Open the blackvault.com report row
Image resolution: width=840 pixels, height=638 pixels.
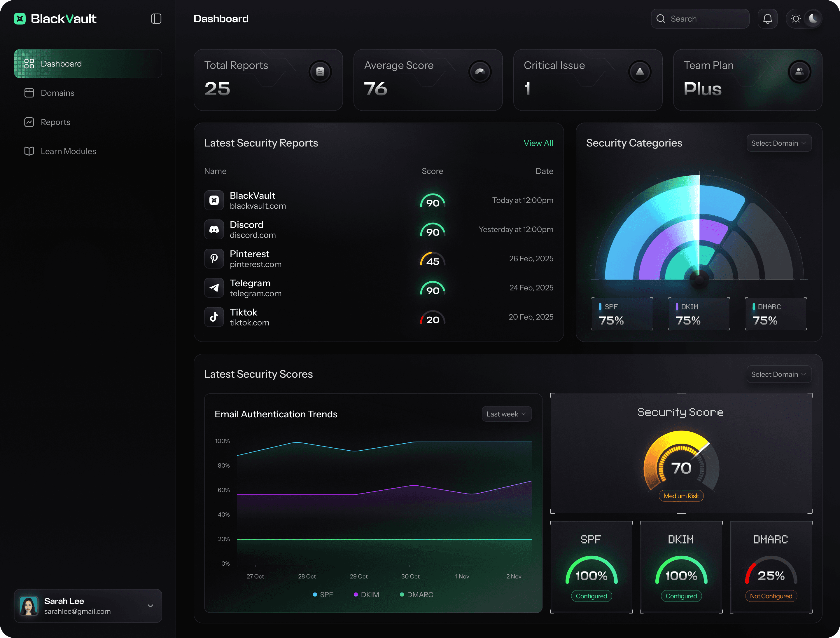[x=379, y=200]
